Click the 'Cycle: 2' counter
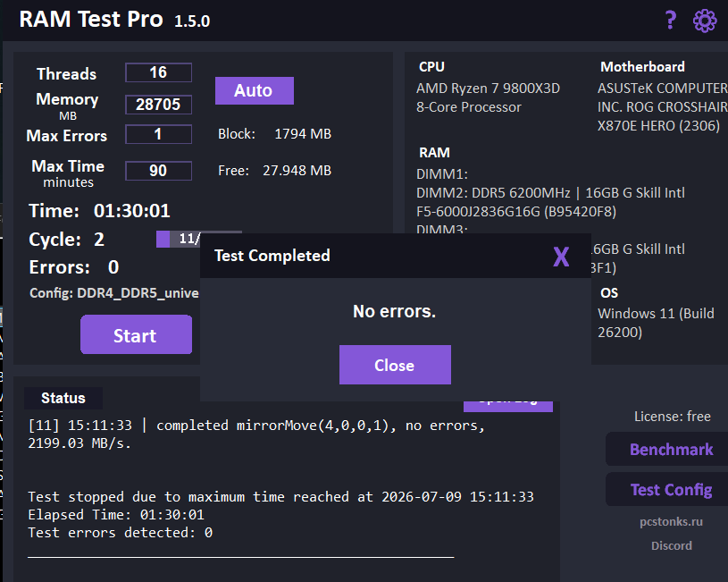Image resolution: width=728 pixels, height=582 pixels. point(67,240)
